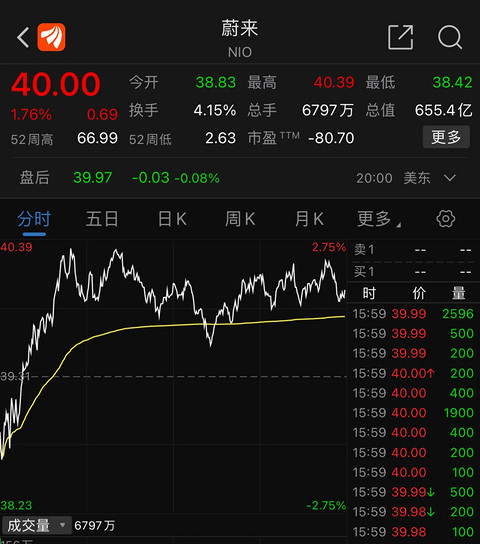Expand the 美东 timezone dropdown chevron
The image size is (480, 544).
click(x=450, y=178)
